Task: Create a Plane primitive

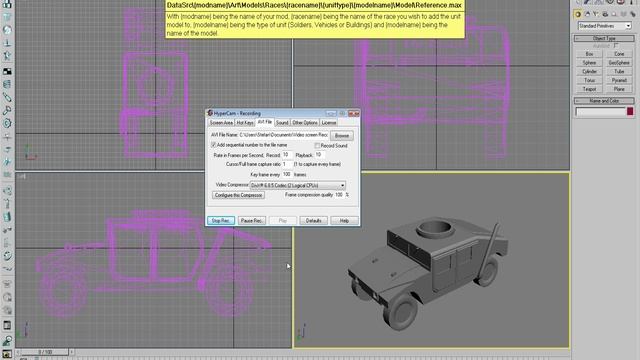Action: 619,89
